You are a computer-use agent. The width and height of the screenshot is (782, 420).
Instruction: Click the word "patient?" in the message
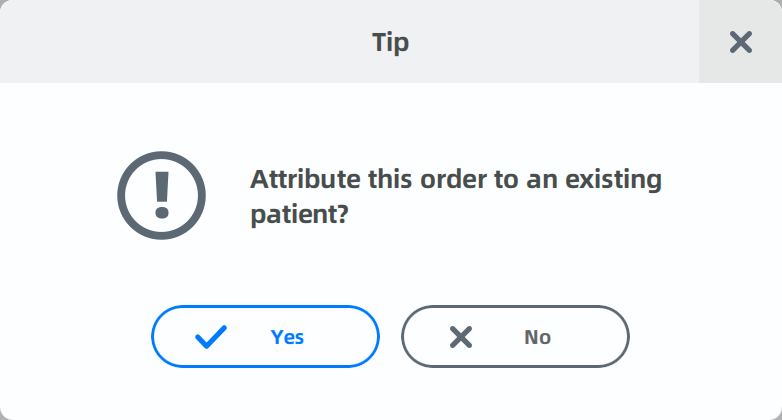point(299,214)
